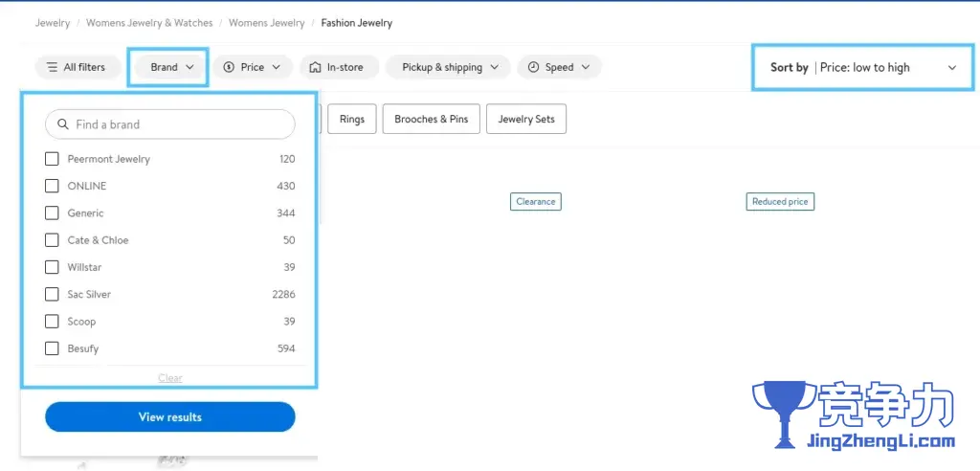The width and height of the screenshot is (980, 471).
Task: Open the Sort by dropdown
Action: (x=863, y=68)
